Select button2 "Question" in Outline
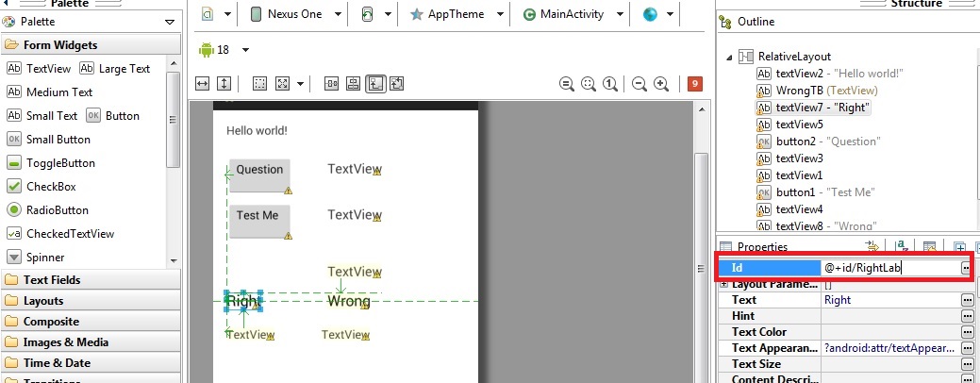The height and width of the screenshot is (383, 980). pos(819,142)
